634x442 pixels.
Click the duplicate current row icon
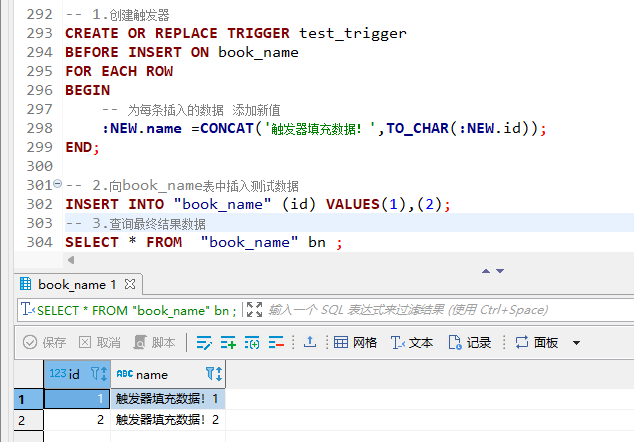(253, 342)
